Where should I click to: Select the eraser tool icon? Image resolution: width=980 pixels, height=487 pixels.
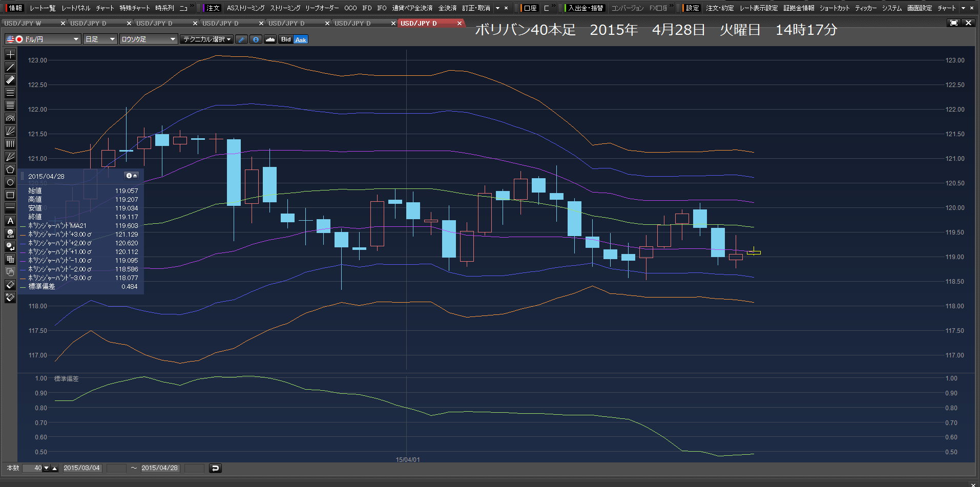coord(10,285)
